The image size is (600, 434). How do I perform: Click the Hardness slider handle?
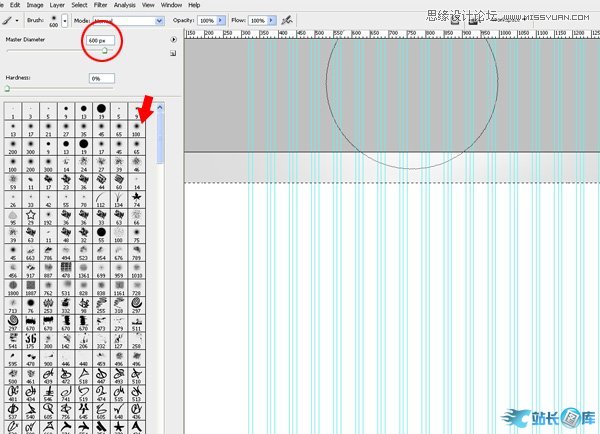tap(8, 89)
